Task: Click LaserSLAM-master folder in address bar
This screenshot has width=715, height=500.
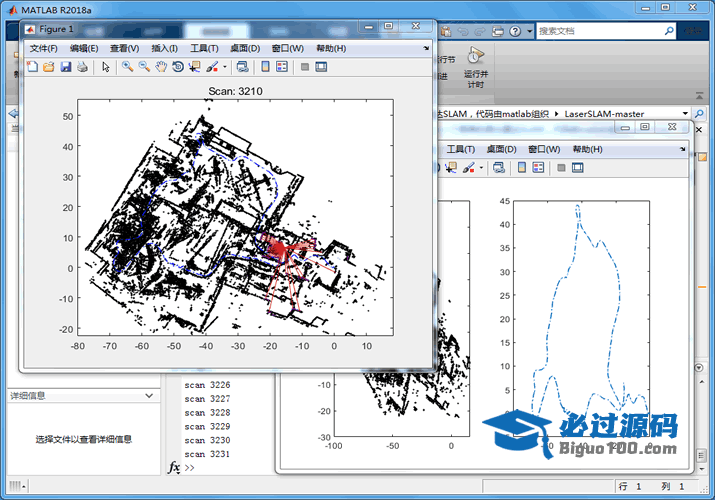Action: coord(604,114)
